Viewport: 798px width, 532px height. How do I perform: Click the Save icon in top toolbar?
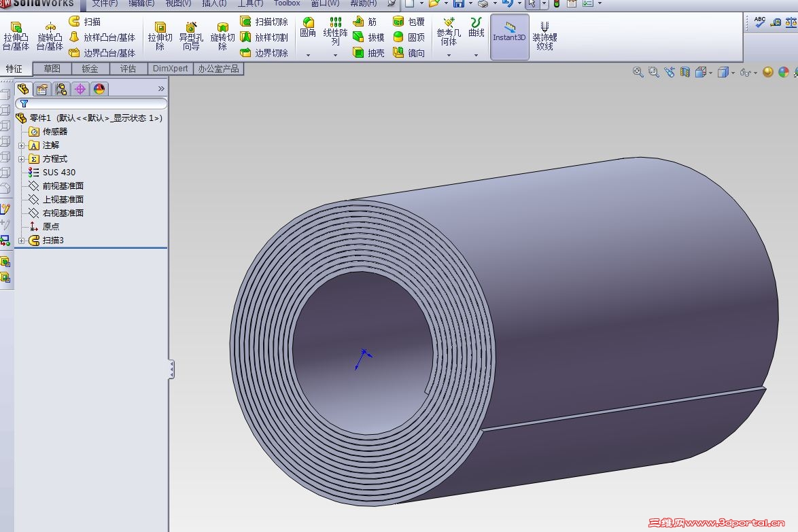tap(459, 3)
